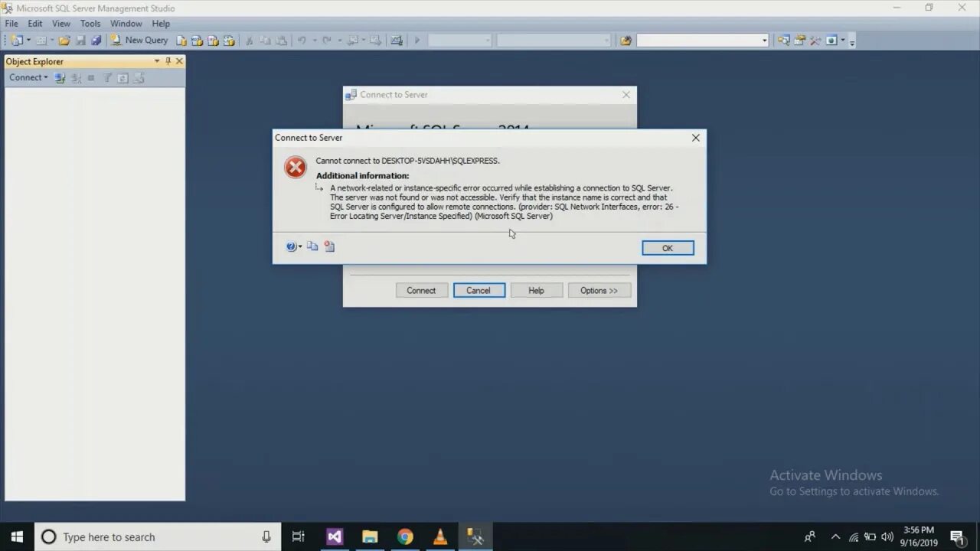Click the Properties Window toolbar icon
Viewport: 980px width, 551px height.
tap(799, 40)
